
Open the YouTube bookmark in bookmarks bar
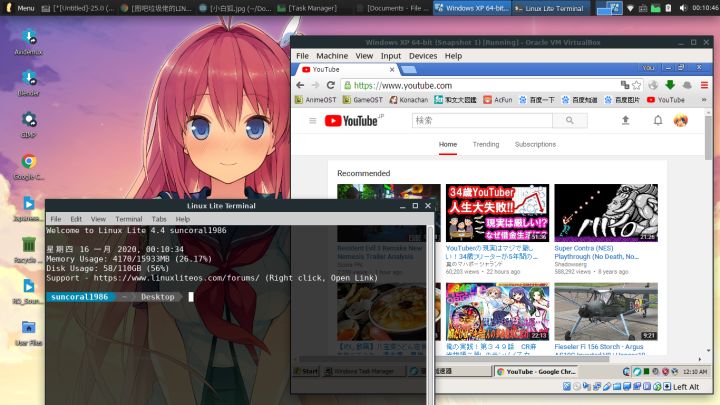[x=666, y=100]
